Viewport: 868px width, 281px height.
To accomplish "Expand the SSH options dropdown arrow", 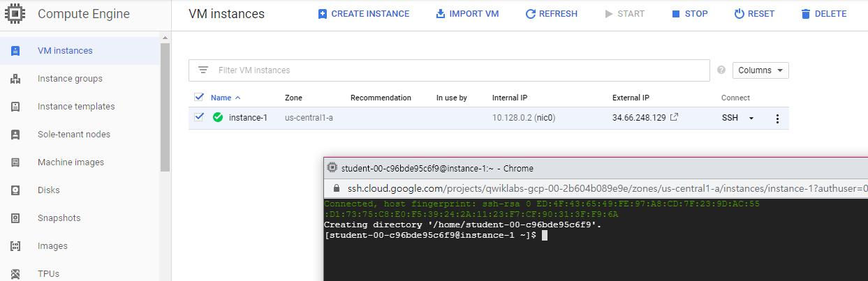I will coord(751,118).
